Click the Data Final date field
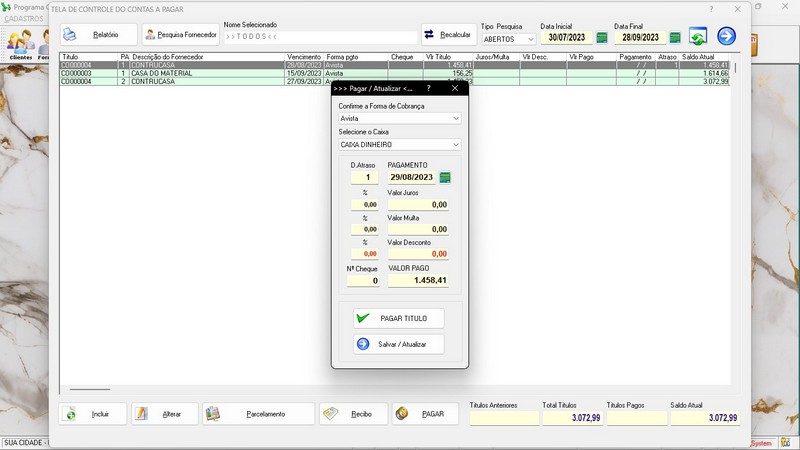The height and width of the screenshot is (450, 800). coord(640,37)
